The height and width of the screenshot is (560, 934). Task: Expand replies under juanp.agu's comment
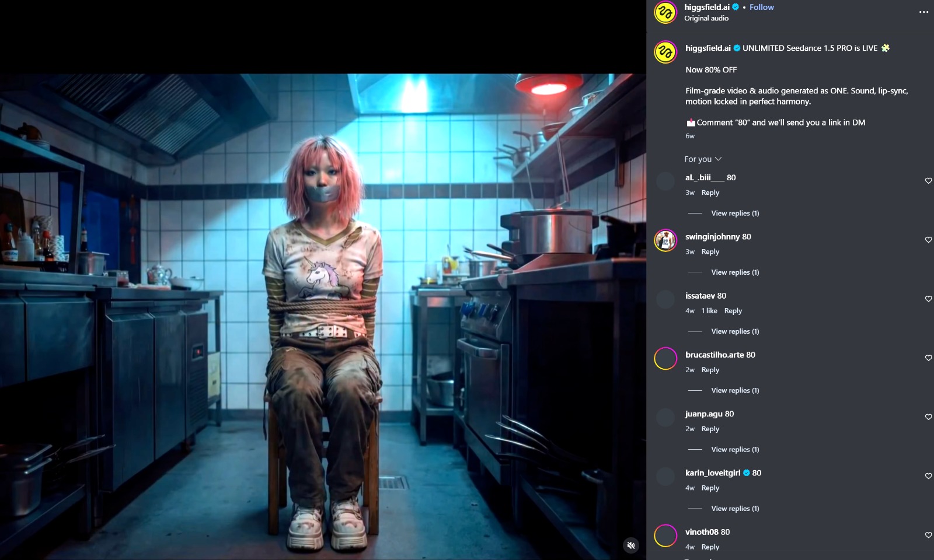pyautogui.click(x=735, y=449)
